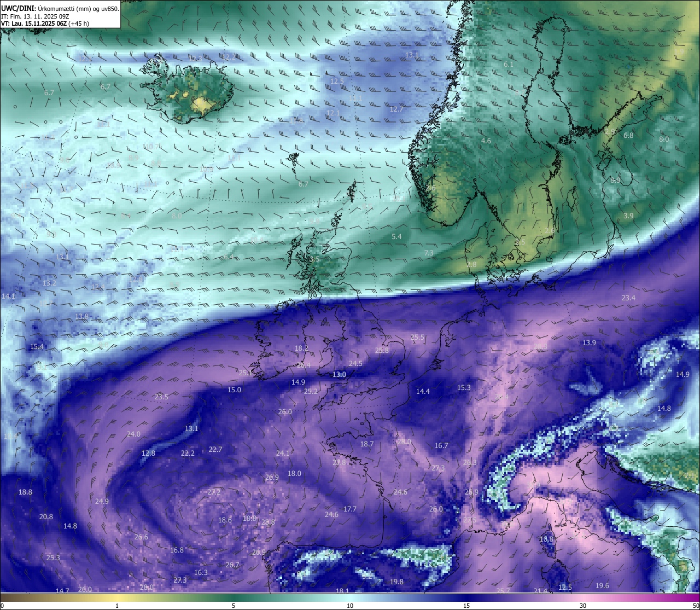Click the 17.7 value on the map
Image resolution: width=700 pixels, height=610 pixels.
pyautogui.click(x=350, y=509)
